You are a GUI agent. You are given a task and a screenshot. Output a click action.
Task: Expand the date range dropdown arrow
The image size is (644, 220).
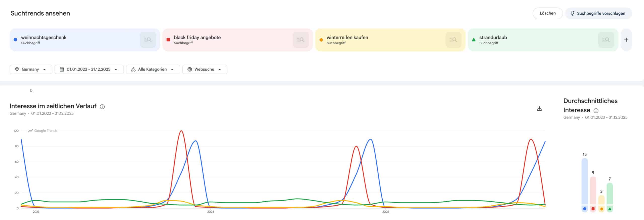[x=116, y=70]
